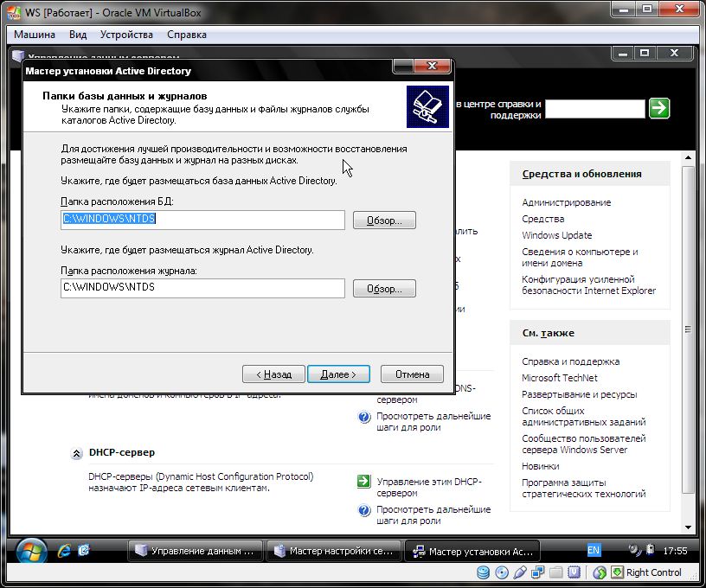Open the Машина menu
706x588 pixels.
coord(35,35)
